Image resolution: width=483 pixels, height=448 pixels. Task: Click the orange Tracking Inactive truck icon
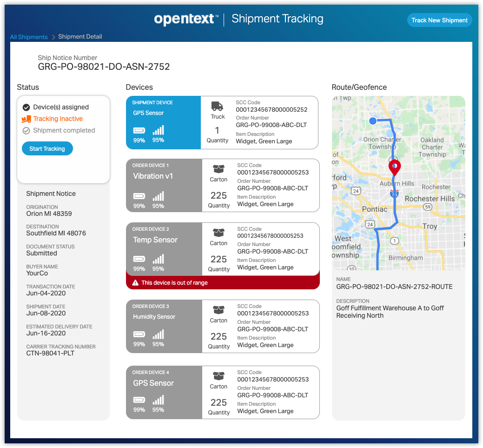pos(26,119)
